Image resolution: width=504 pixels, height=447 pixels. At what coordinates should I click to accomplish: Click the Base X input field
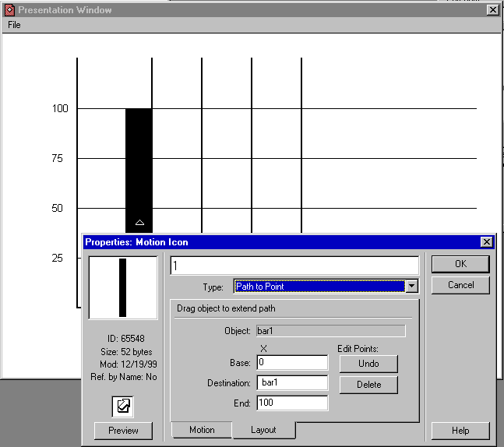pos(292,362)
